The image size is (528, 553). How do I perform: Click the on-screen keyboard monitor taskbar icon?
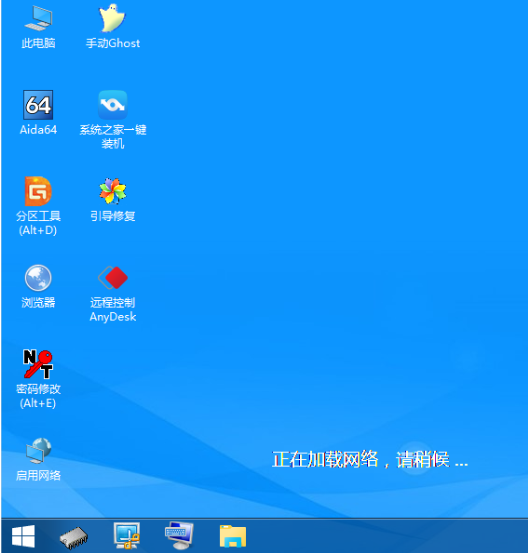(179, 535)
